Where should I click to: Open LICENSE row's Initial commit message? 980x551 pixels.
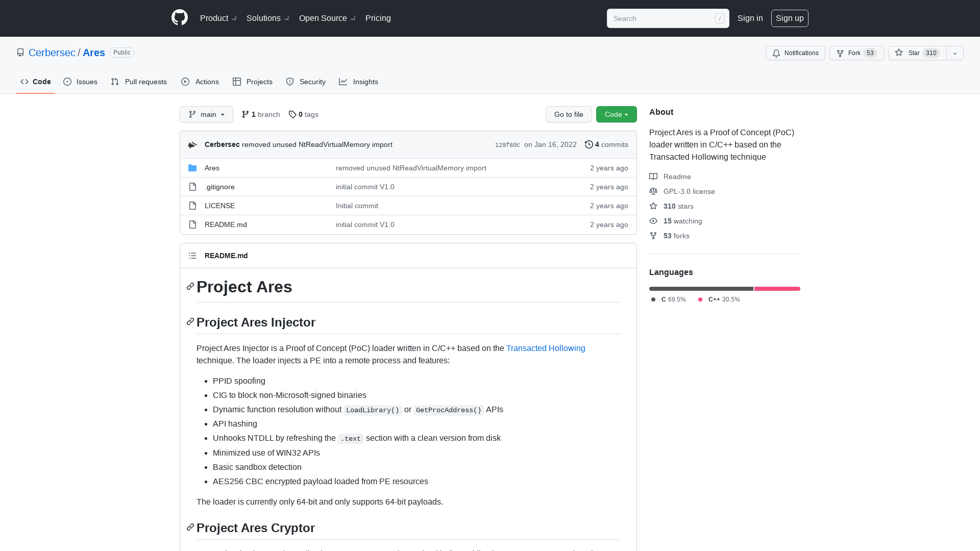pyautogui.click(x=357, y=206)
